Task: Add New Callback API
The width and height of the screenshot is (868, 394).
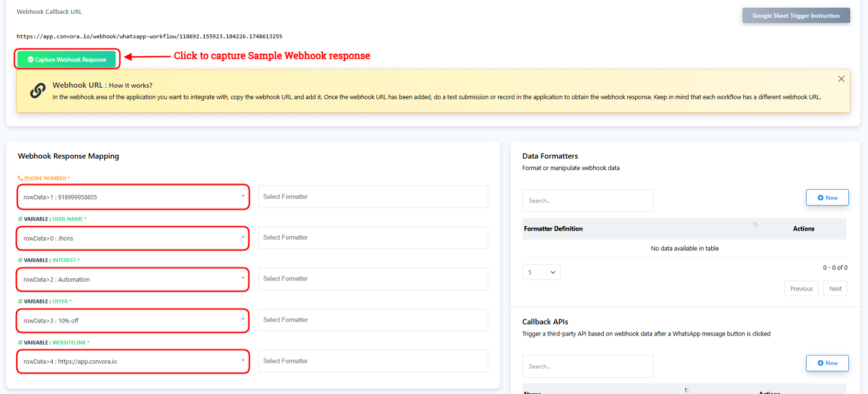Action: click(x=827, y=363)
